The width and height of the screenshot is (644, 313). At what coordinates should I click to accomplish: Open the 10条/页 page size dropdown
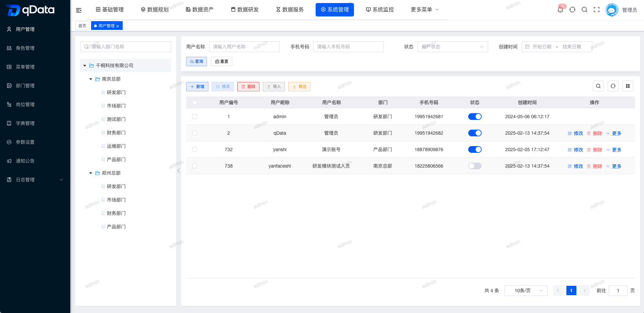click(526, 290)
